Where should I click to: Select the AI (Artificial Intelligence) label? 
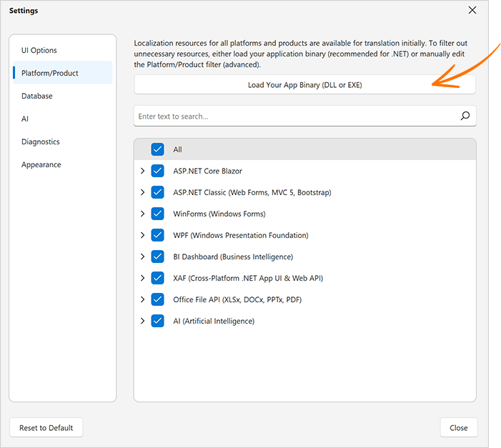tap(214, 321)
